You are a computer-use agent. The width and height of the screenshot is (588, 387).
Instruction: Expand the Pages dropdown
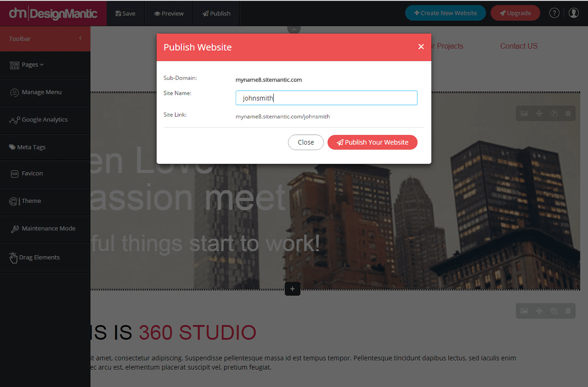[32, 65]
